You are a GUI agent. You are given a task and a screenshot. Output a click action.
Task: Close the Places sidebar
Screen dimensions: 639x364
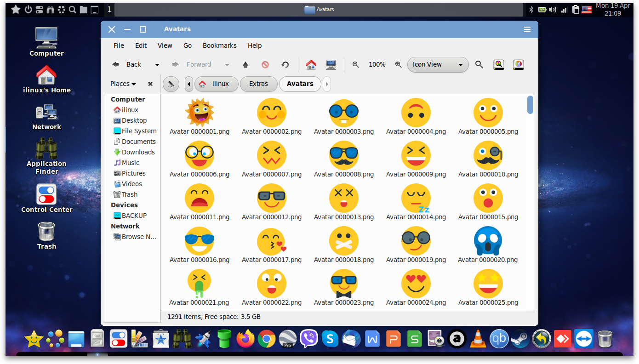click(150, 84)
